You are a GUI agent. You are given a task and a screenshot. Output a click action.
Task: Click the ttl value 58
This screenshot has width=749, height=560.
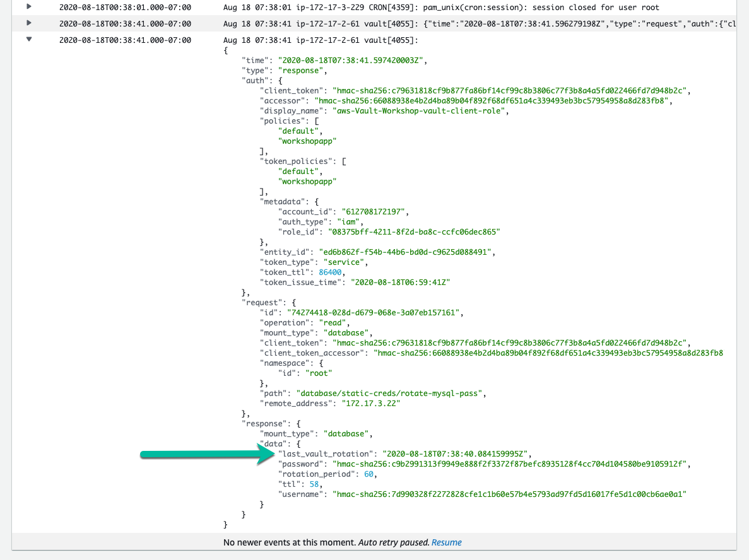tap(314, 484)
